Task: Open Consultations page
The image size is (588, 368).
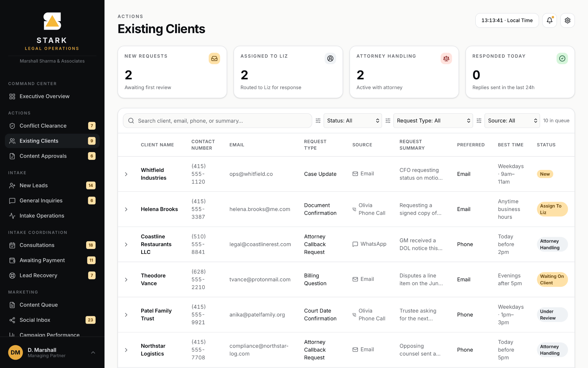Action: pos(52,245)
